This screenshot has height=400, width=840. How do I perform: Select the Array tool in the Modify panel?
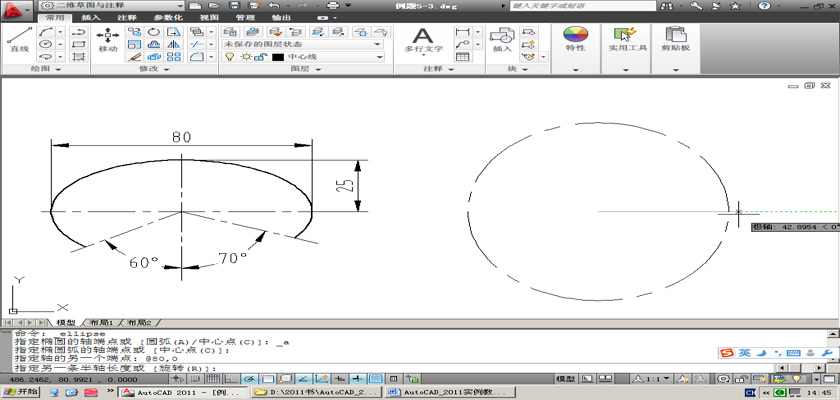tap(174, 56)
